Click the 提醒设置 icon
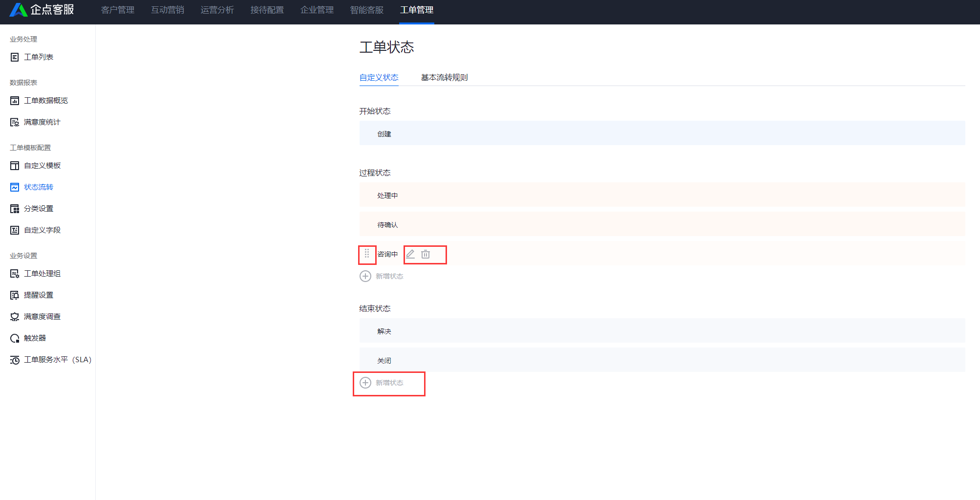This screenshot has height=500, width=980. [15, 295]
